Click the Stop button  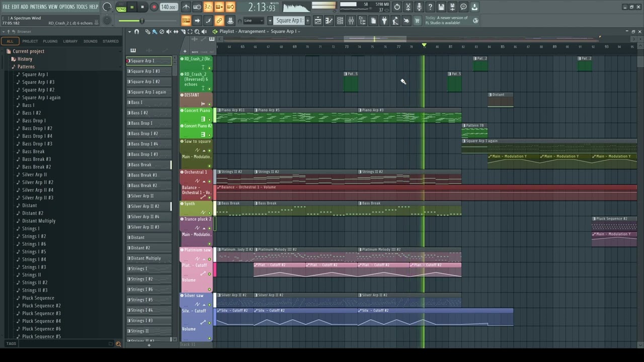click(x=143, y=7)
